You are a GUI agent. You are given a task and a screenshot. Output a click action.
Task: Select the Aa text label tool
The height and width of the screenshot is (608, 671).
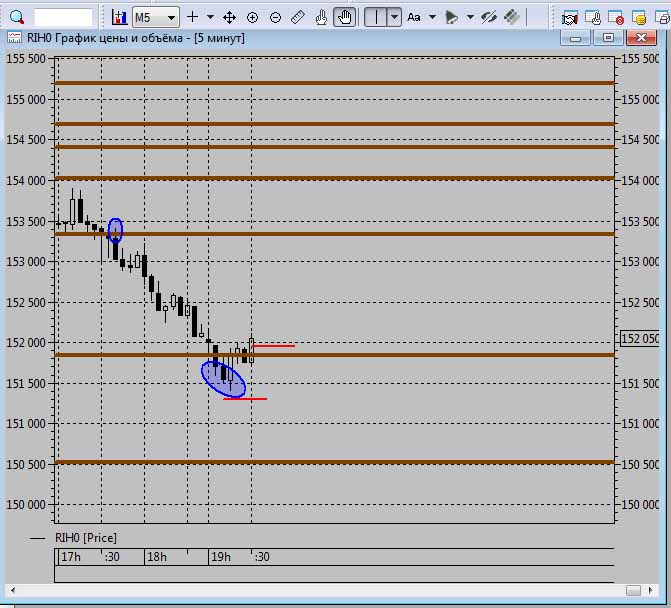click(414, 18)
